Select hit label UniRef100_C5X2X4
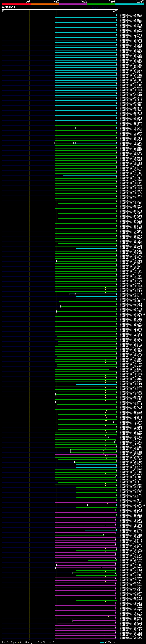 point(131,623)
